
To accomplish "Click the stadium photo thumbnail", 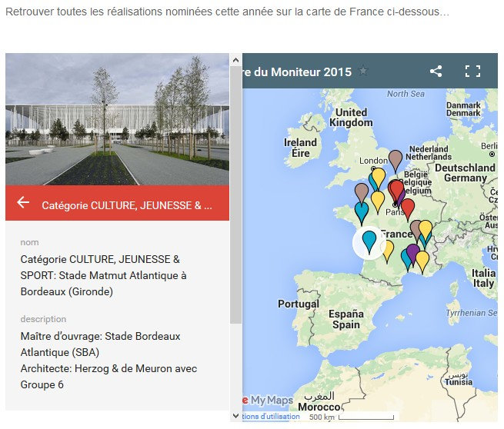I will click(x=117, y=119).
